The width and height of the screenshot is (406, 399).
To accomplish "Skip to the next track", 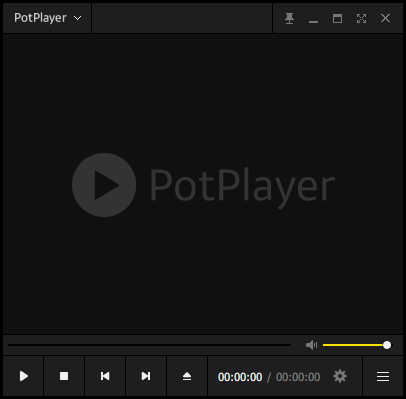I will tap(146, 376).
